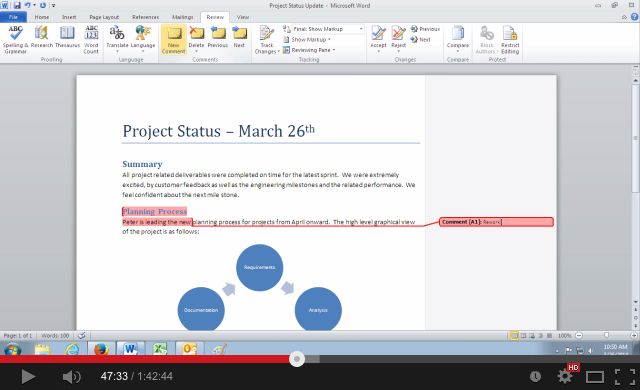
Task: Open Firefox from the taskbar
Action: tap(101, 349)
